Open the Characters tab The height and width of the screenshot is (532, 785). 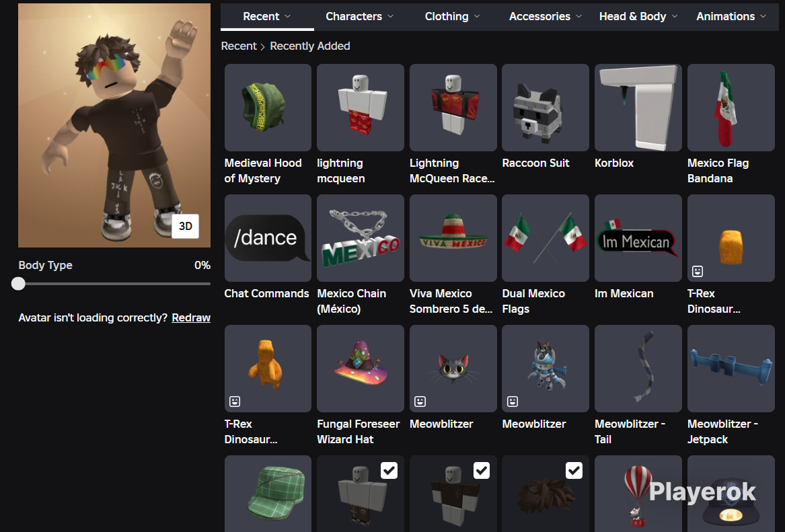pos(359,17)
